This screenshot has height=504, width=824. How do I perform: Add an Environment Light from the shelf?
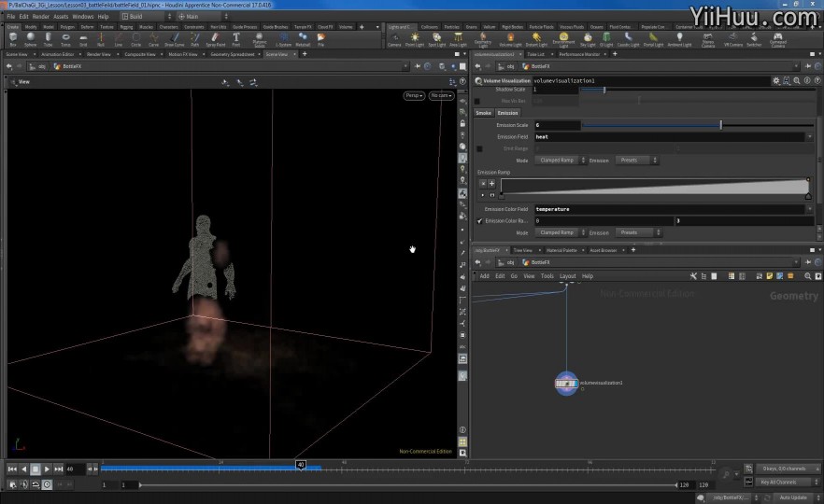click(563, 39)
